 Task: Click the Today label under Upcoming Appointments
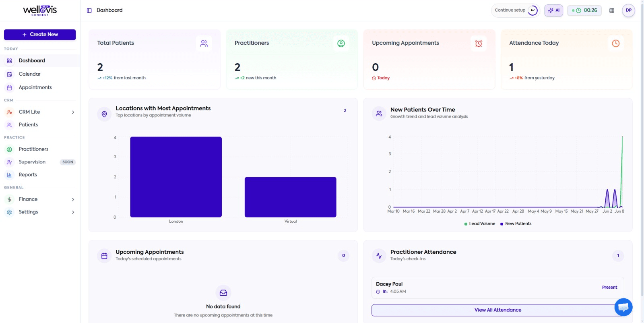(383, 78)
